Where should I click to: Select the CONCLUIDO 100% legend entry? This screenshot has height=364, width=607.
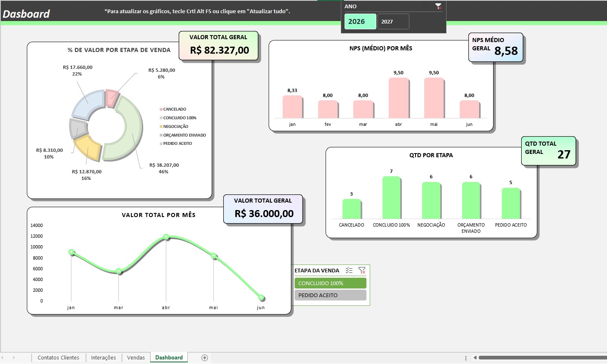click(x=178, y=118)
